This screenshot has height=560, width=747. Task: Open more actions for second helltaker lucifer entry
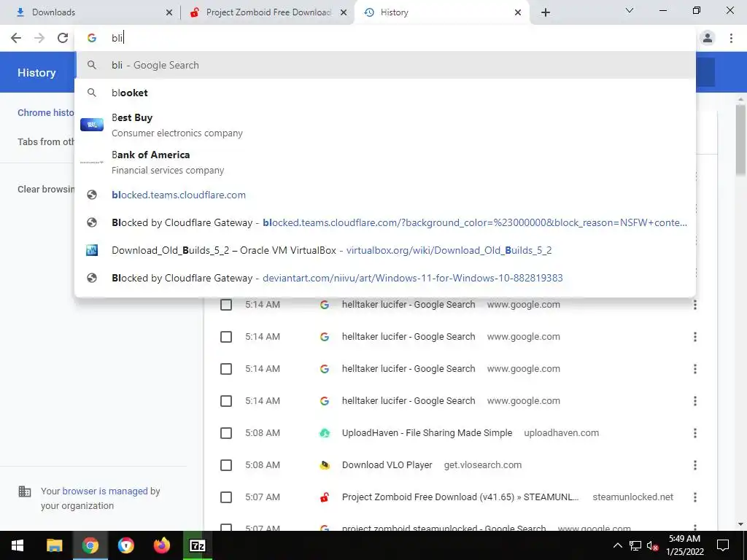click(695, 337)
